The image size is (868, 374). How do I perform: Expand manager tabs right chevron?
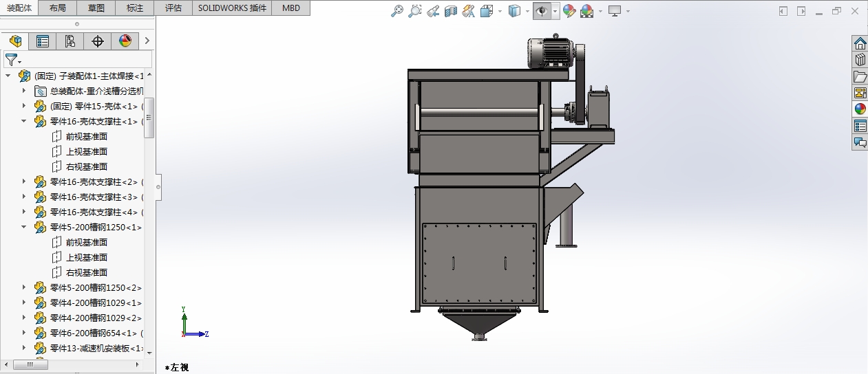[x=147, y=41]
